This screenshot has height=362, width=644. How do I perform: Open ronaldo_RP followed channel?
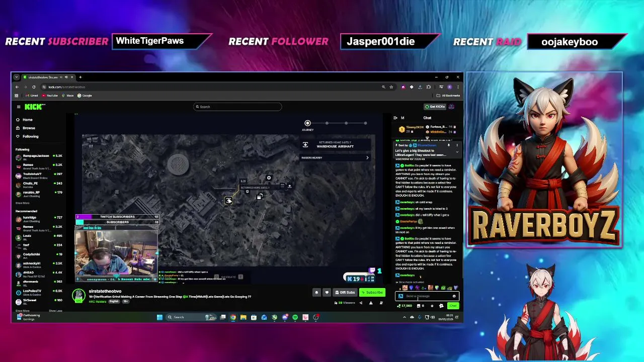tap(39, 193)
